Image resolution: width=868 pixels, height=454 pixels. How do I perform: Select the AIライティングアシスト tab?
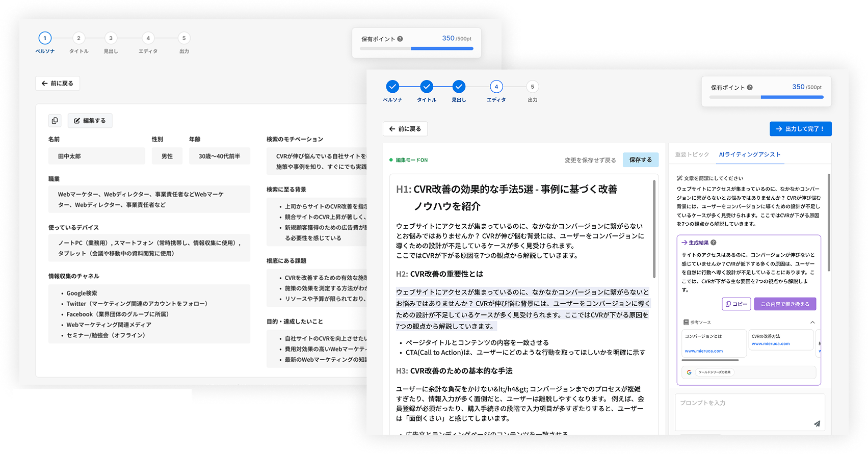click(x=749, y=154)
